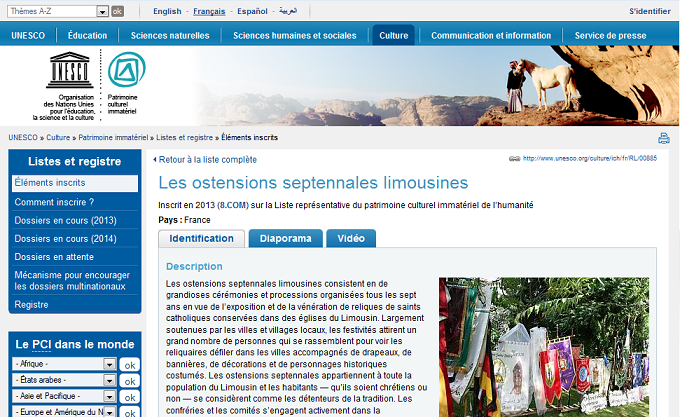Expand the États arabes dropdown
Image resolution: width=680 pixels, height=417 pixels.
(109, 382)
